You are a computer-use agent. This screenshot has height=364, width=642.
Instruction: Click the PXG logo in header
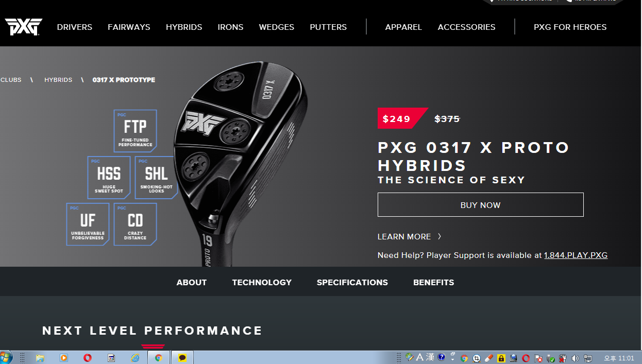tap(23, 27)
